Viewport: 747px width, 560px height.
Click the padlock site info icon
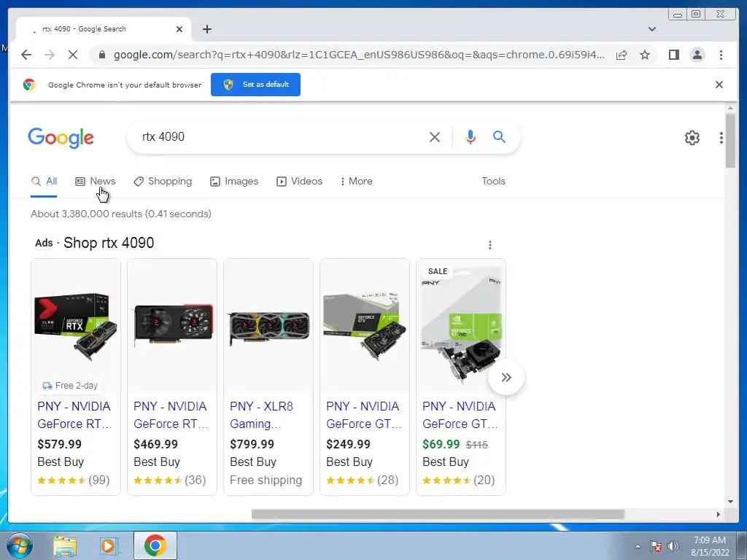point(101,55)
